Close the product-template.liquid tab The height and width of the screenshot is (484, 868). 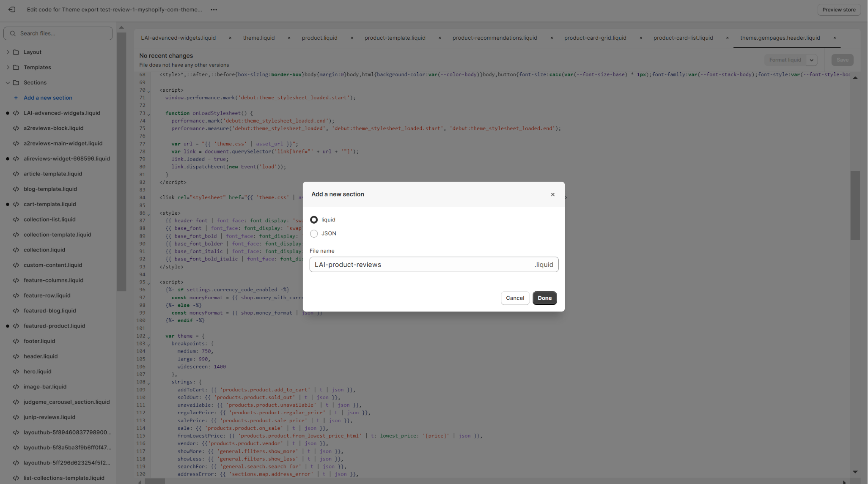tap(440, 38)
